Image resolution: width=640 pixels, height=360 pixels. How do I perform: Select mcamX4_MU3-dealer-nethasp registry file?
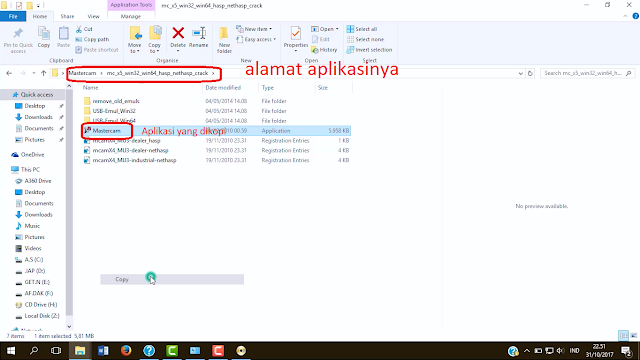coord(130,150)
